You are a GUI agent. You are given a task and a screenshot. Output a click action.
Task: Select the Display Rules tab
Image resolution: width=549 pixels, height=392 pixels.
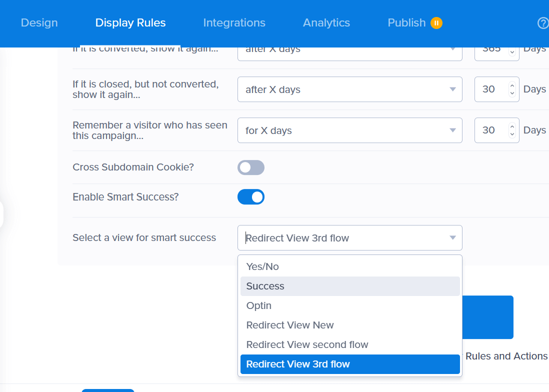pyautogui.click(x=130, y=22)
